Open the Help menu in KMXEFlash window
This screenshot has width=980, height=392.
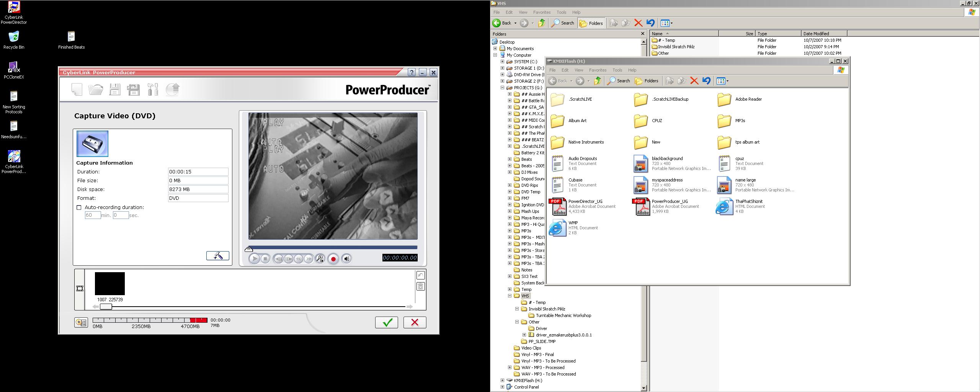click(x=632, y=70)
